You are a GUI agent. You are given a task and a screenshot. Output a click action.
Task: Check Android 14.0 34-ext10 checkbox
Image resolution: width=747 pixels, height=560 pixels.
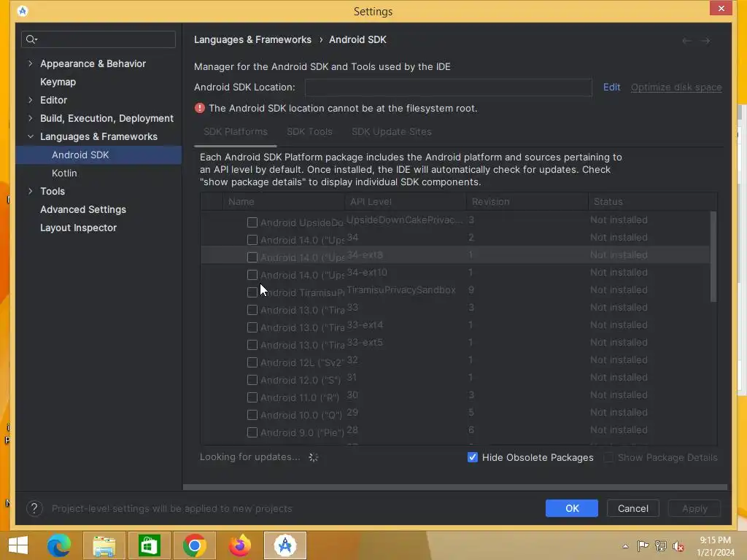pos(252,275)
